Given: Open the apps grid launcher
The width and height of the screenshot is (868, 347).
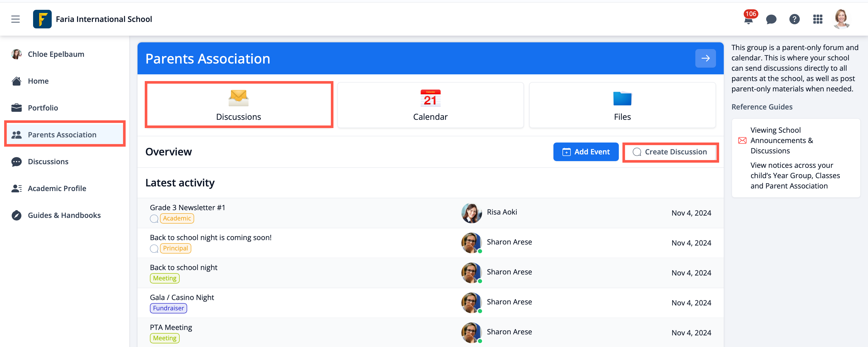Looking at the screenshot, I should click(817, 19).
